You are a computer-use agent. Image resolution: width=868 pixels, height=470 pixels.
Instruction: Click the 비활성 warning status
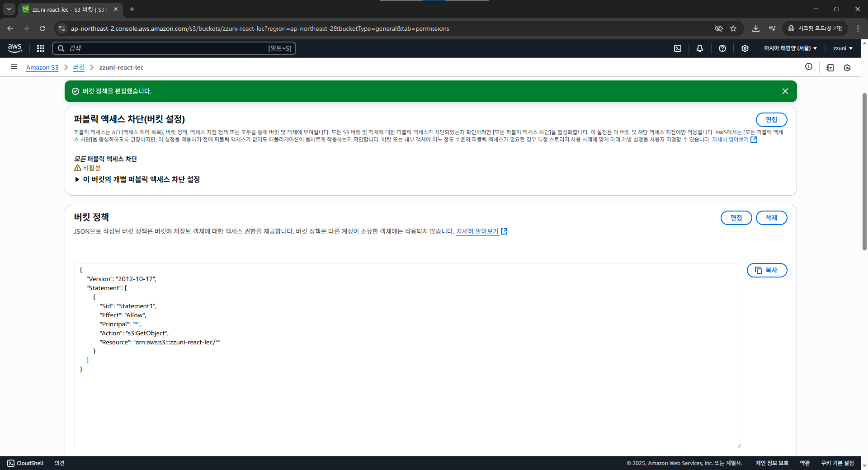[87, 168]
